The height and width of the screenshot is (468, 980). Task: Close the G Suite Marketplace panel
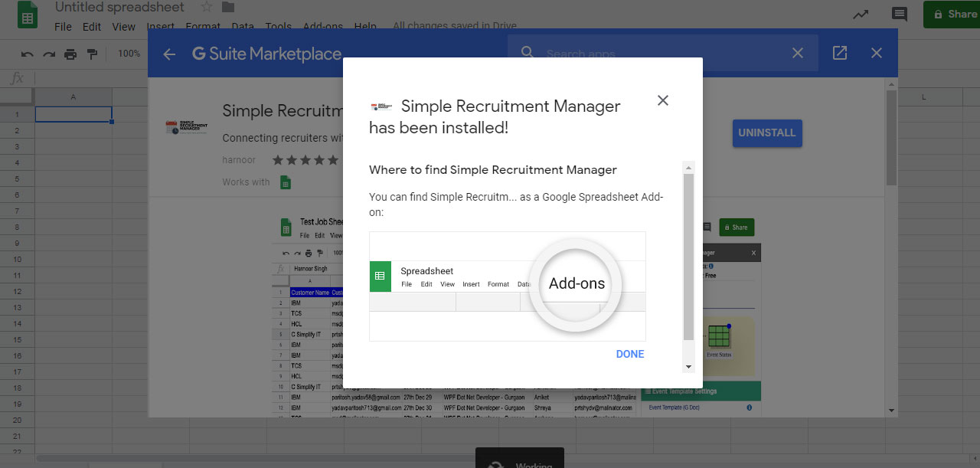click(877, 53)
